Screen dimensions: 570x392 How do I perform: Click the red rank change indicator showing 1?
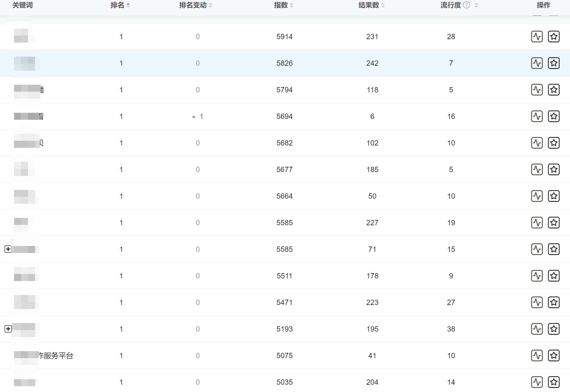(197, 116)
